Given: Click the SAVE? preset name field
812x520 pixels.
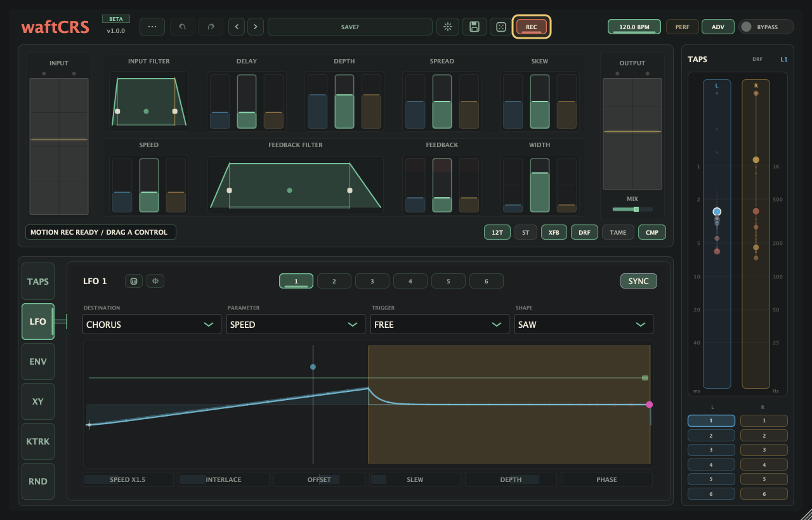Looking at the screenshot, I should (350, 27).
